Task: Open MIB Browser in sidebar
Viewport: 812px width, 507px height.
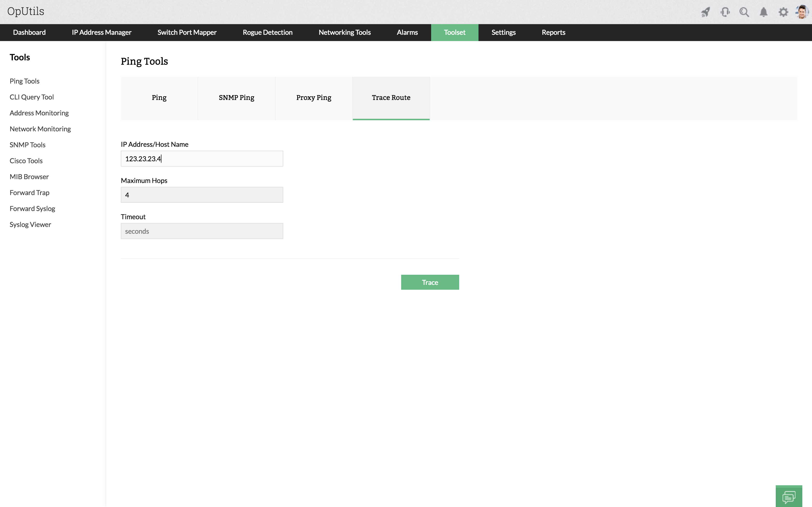Action: [29, 177]
